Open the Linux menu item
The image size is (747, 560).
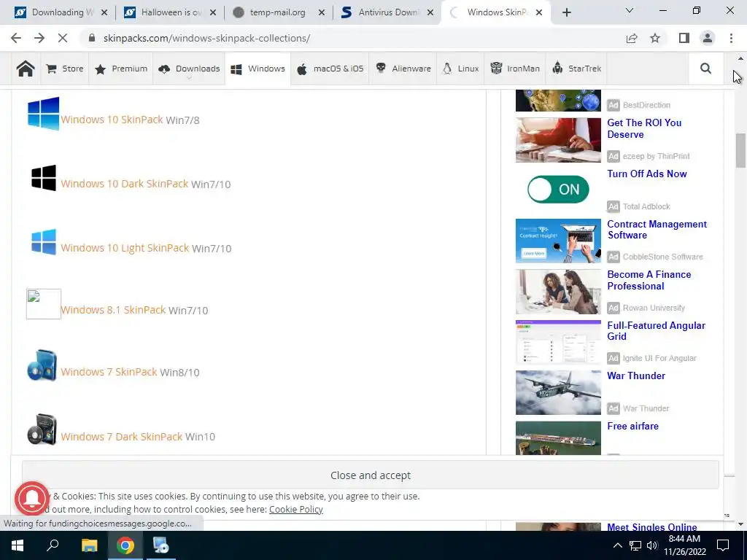tap(460, 69)
